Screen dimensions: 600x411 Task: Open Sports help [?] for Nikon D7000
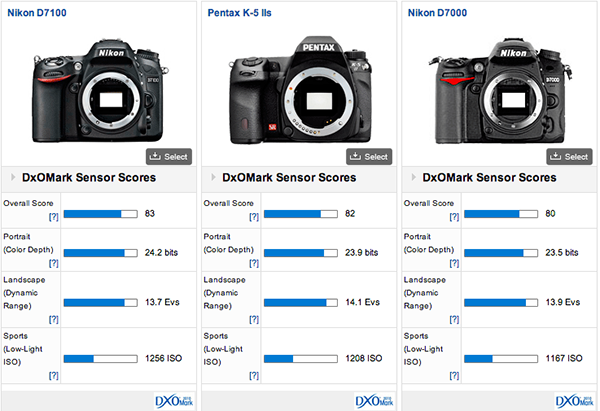pyautogui.click(x=454, y=375)
